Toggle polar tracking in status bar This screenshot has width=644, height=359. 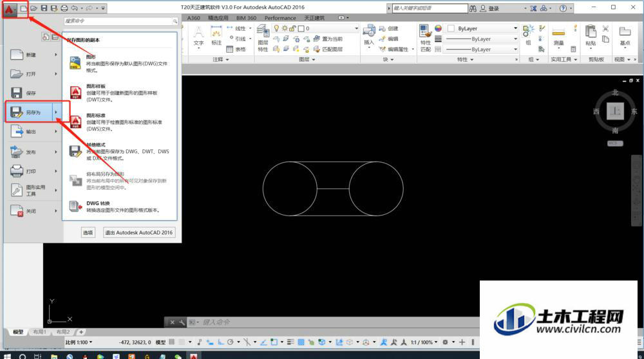[x=231, y=342]
